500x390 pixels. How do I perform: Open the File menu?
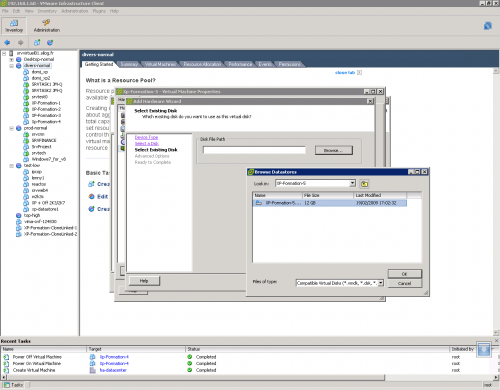point(5,11)
